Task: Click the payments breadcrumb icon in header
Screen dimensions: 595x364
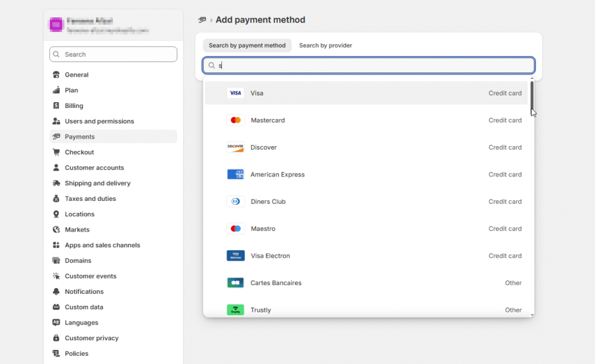Action: [202, 20]
